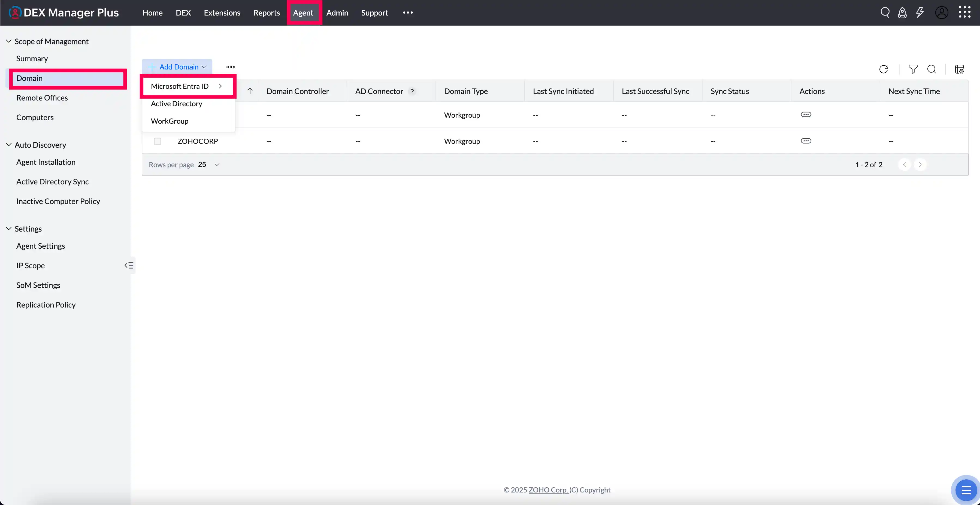The image size is (980, 505).
Task: Click the DEX Manager Plus logo
Action: click(x=63, y=13)
